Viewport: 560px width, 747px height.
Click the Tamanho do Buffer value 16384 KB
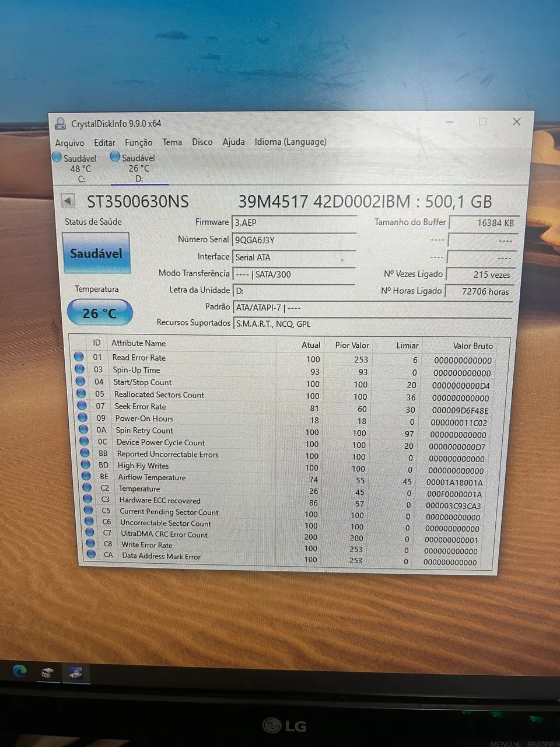(483, 223)
